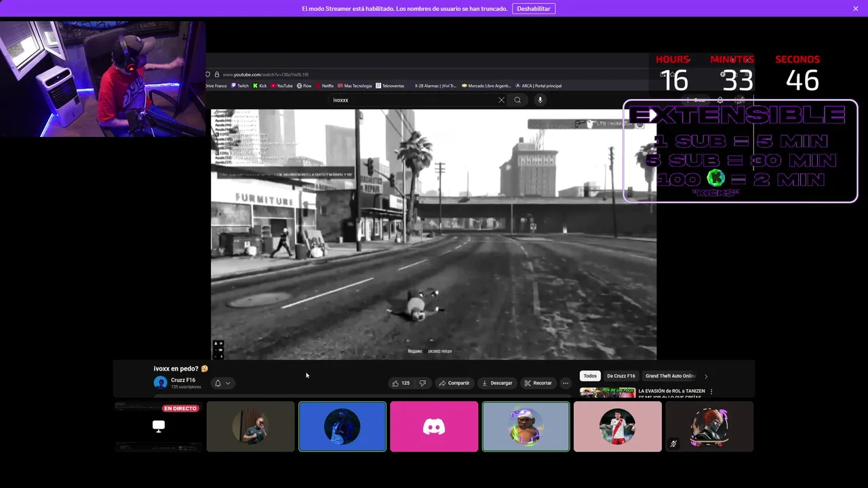Screen dimensions: 868x488
Task: Click the Compartir share button
Action: (x=454, y=384)
